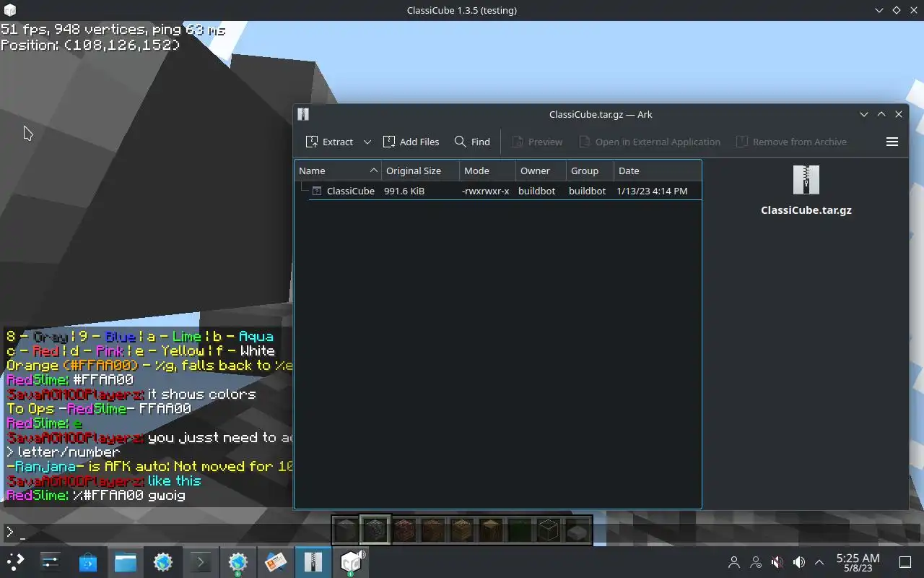Click the tray person icon beside the speaker
The image size is (924, 578).
click(756, 562)
